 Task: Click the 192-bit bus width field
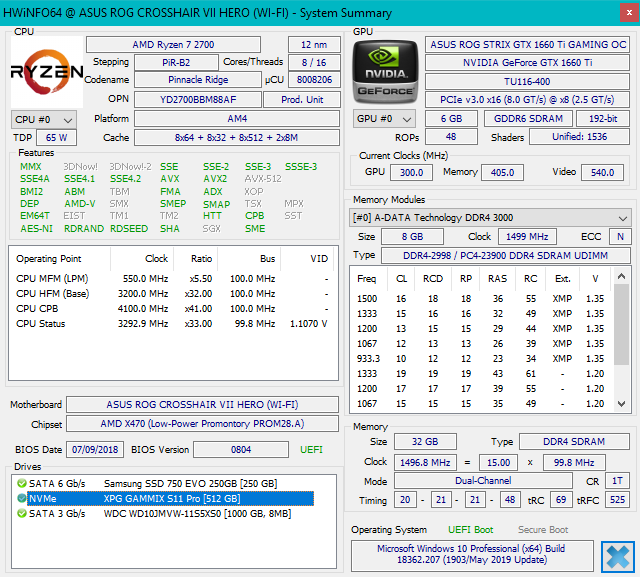[603, 119]
